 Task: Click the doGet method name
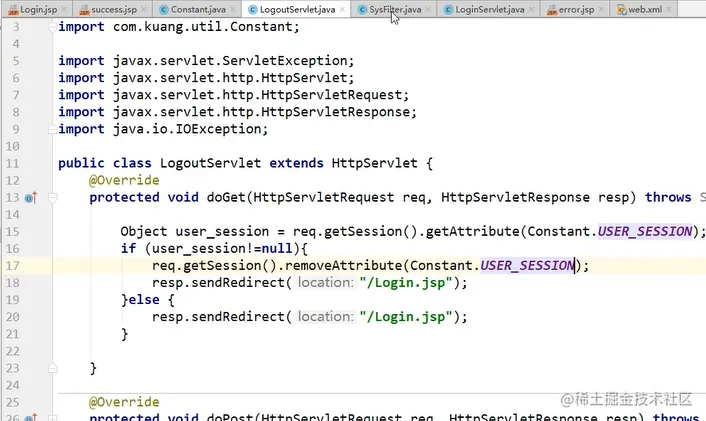[226, 197]
